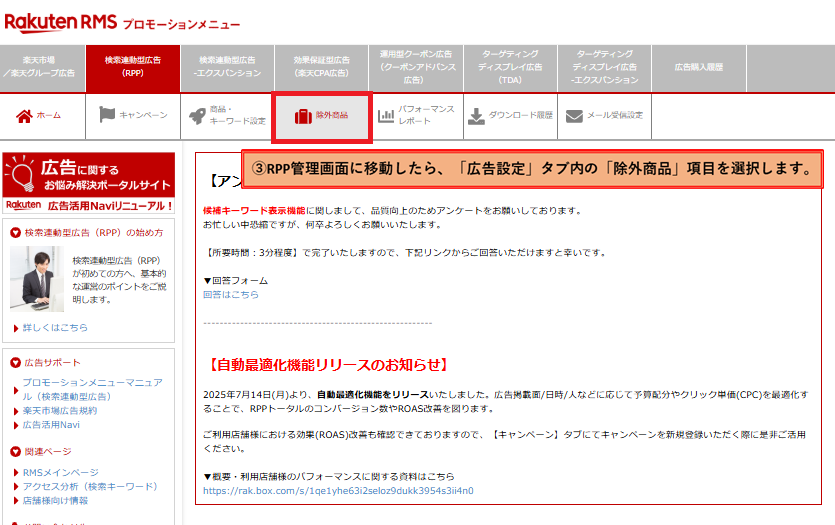
Task: Click the mail receive settings envelope icon
Action: point(574,116)
